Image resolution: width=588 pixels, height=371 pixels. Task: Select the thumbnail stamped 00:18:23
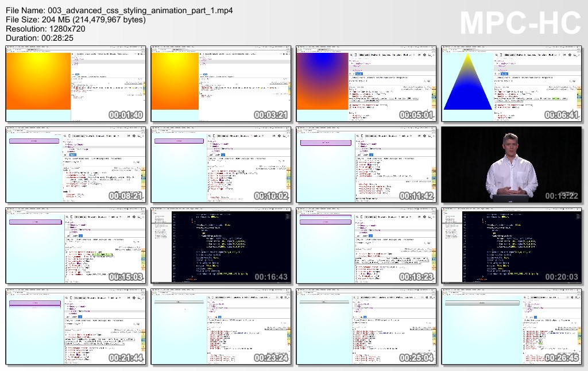366,246
